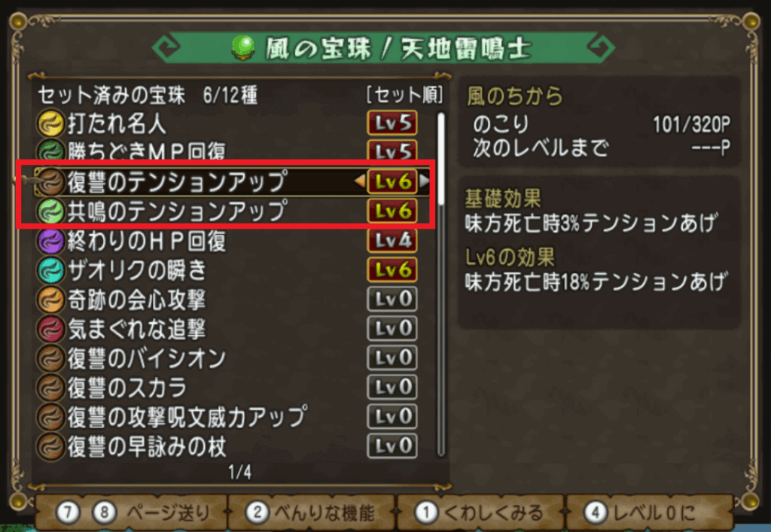Click the green 勝ちどきMP回復 orb icon

pos(50,152)
